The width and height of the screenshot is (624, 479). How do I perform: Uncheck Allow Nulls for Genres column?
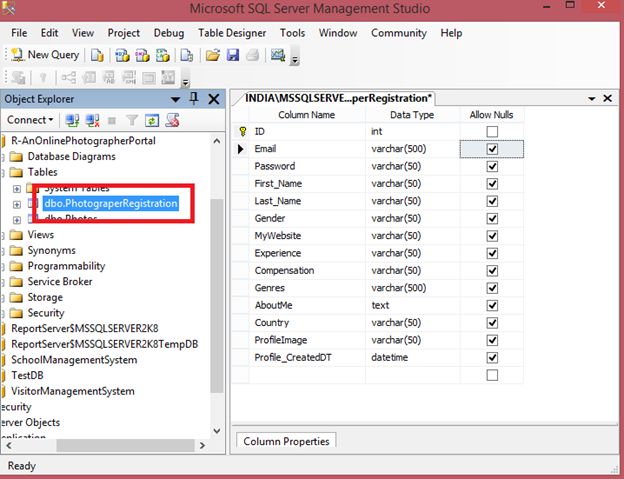point(492,288)
